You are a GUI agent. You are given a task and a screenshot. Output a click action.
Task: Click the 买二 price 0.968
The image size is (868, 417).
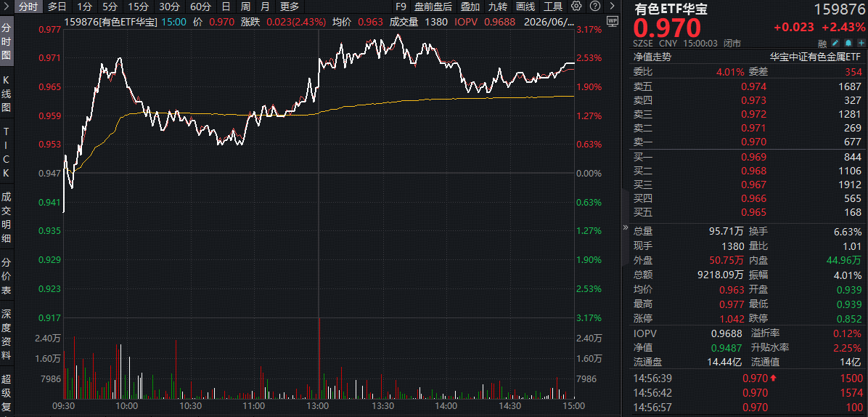[754, 171]
